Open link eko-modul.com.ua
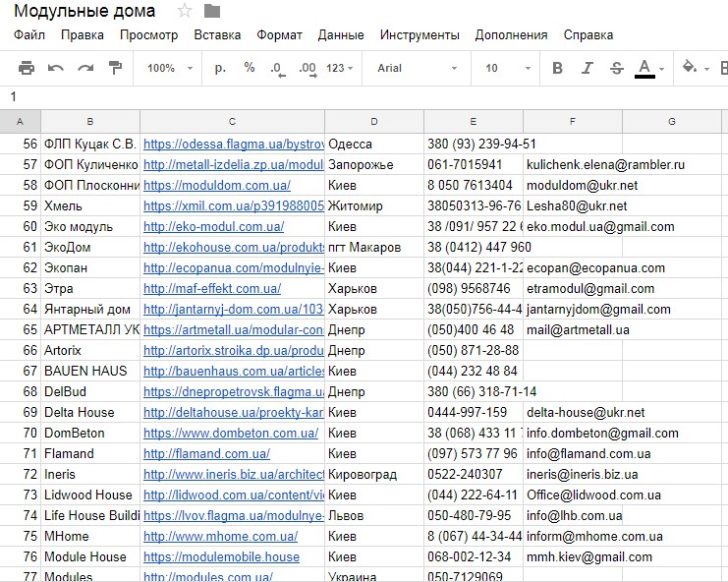Viewport: 728px width, 582px height. pyautogui.click(x=213, y=227)
